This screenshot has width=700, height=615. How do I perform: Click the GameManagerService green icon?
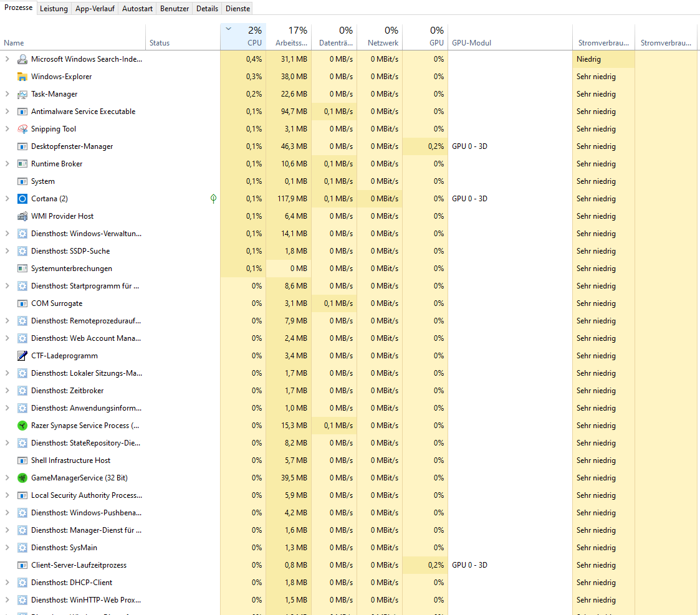22,477
